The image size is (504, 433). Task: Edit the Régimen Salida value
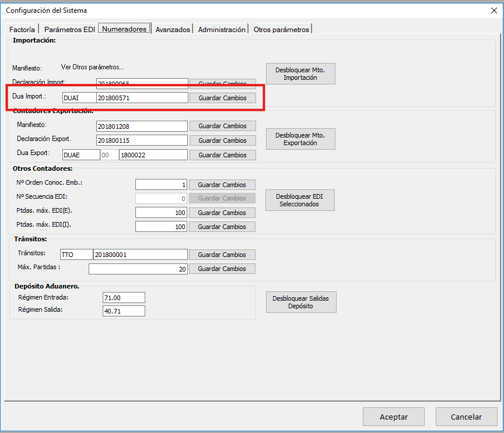pyautogui.click(x=123, y=311)
